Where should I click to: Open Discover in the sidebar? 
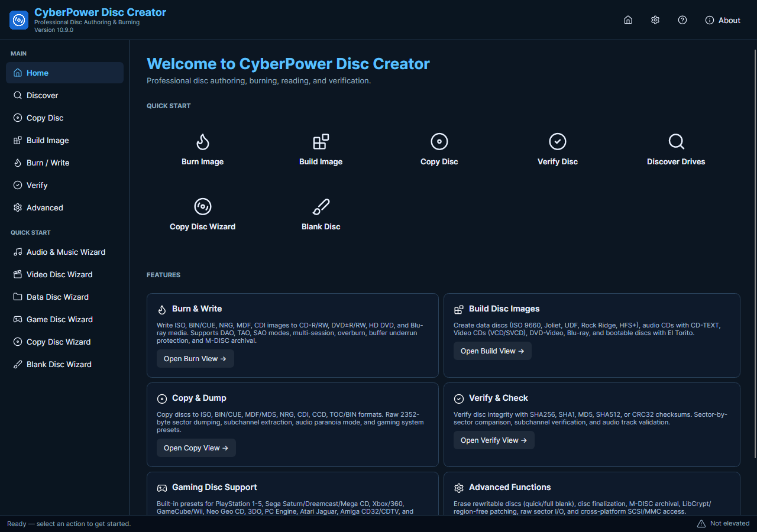coord(65,95)
